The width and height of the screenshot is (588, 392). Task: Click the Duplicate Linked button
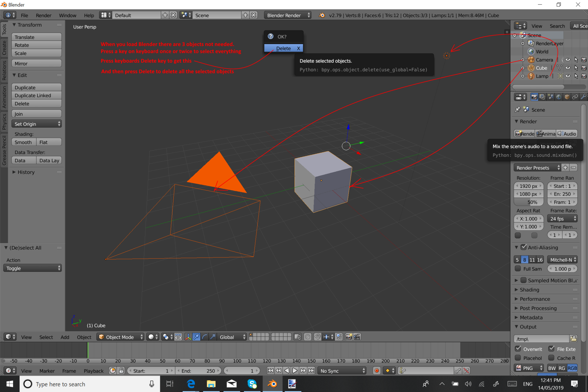pos(36,95)
